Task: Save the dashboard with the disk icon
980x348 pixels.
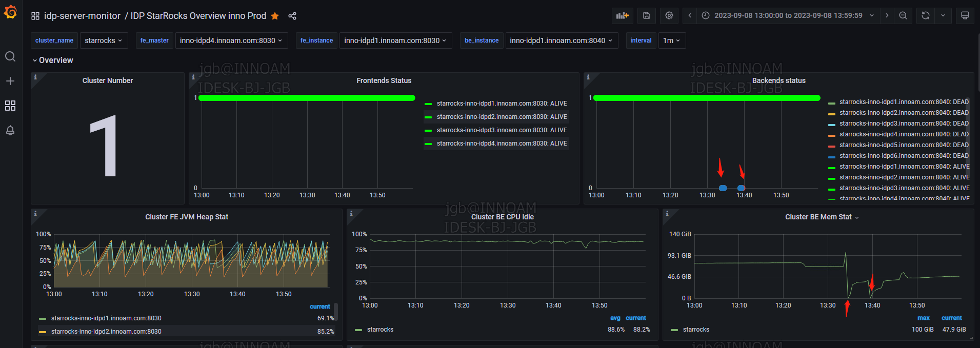Action: pos(647,15)
